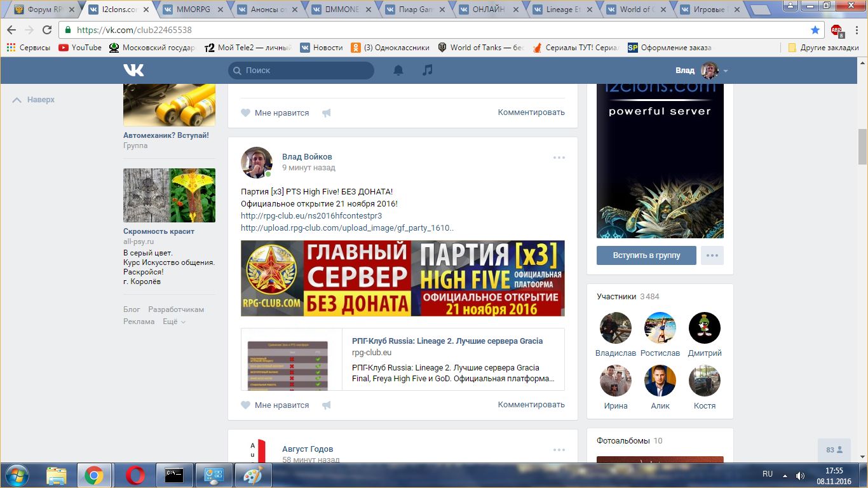Open Новости bookmark
This screenshot has width=868, height=488.
click(322, 48)
